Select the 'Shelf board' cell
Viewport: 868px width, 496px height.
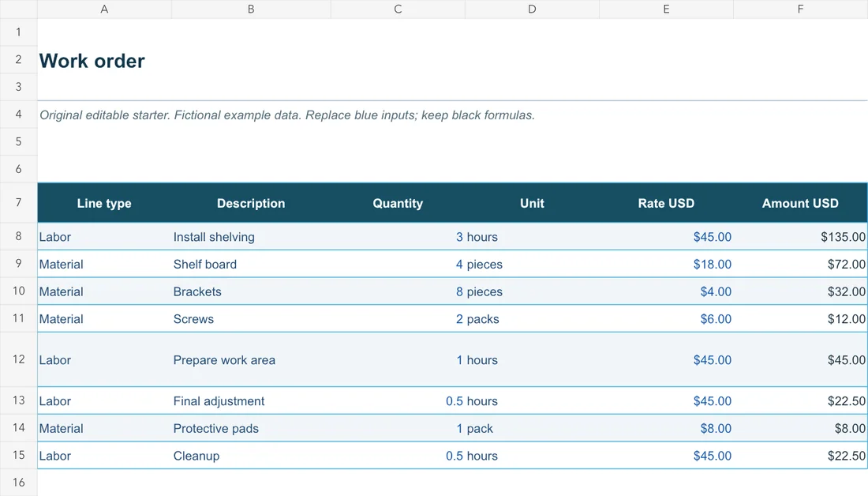pyautogui.click(x=251, y=264)
